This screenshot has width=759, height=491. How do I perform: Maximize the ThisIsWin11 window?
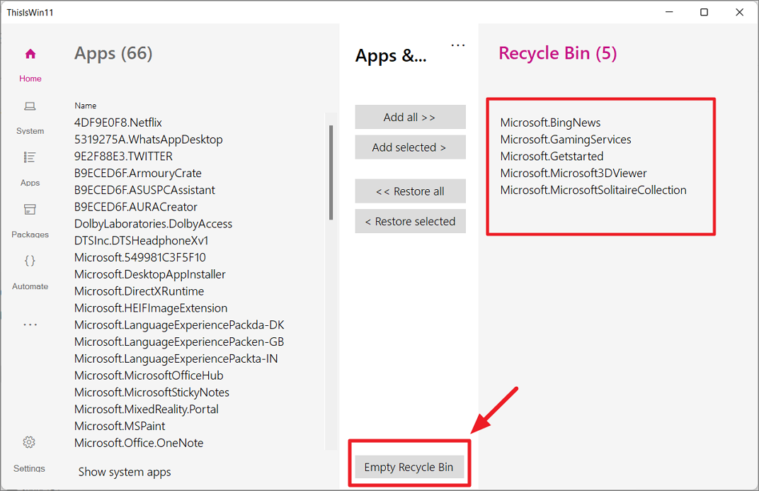(704, 12)
